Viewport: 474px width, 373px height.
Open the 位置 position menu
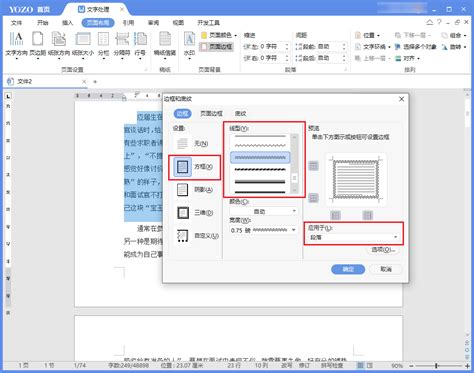[x=368, y=35]
